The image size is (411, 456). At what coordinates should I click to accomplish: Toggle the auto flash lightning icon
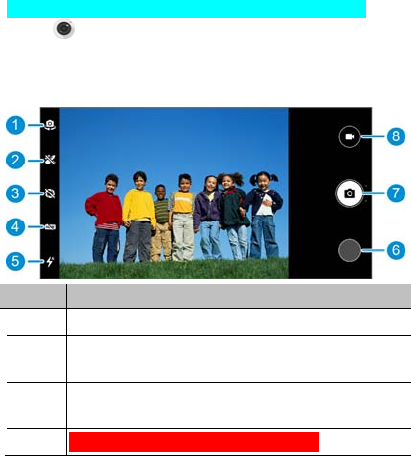(50, 262)
